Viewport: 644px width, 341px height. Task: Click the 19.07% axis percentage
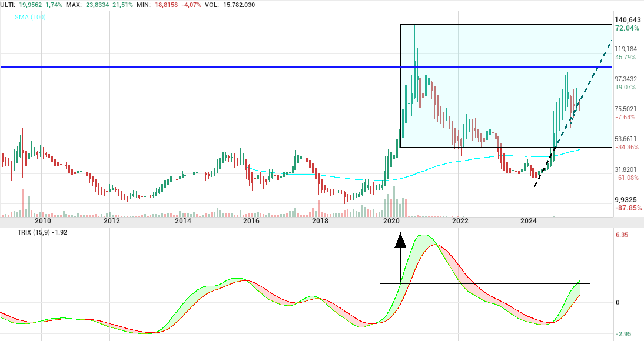[x=625, y=87]
